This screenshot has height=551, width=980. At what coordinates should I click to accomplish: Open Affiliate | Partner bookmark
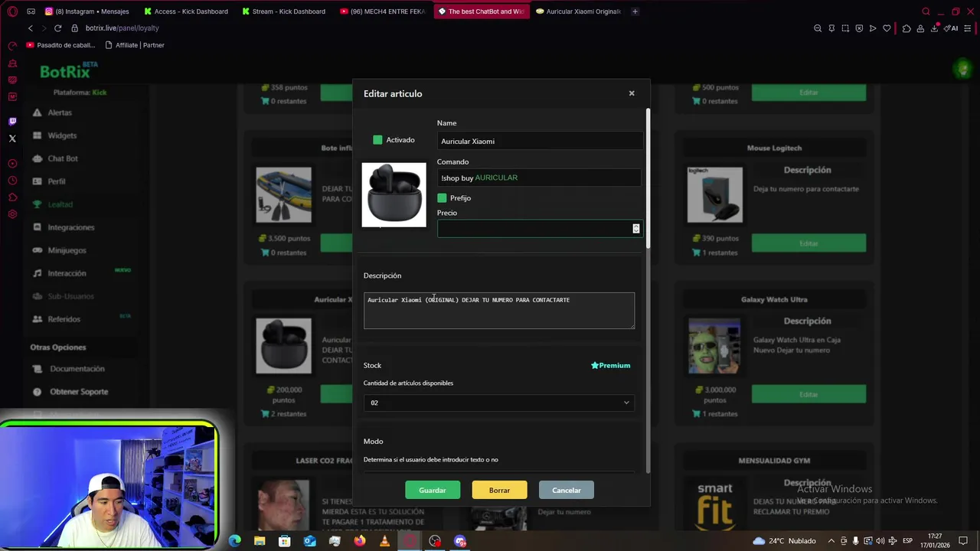click(x=135, y=45)
